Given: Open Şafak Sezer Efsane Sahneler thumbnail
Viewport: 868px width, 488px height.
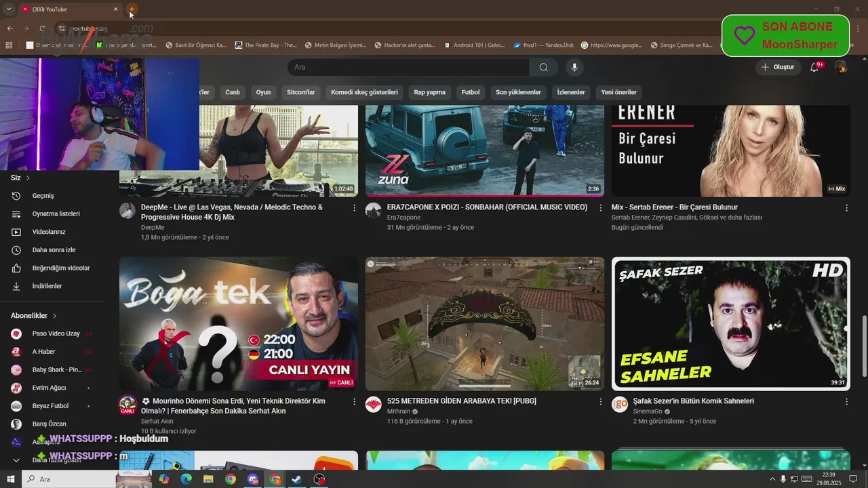Looking at the screenshot, I should click(x=731, y=324).
